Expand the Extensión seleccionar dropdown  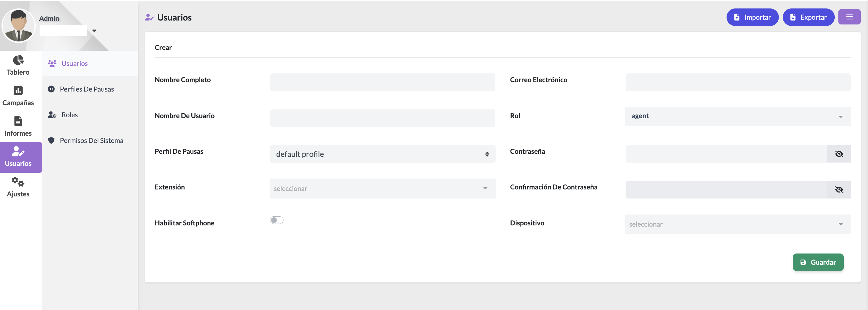point(382,188)
